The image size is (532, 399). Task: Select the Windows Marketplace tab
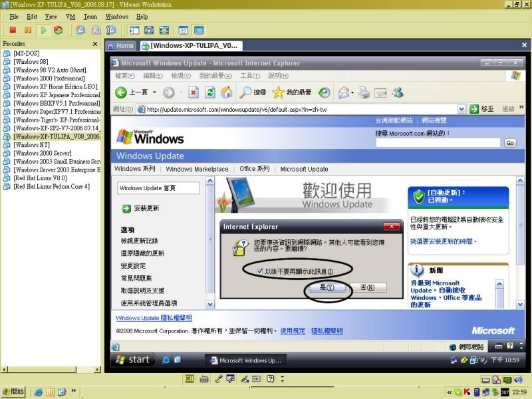point(197,169)
